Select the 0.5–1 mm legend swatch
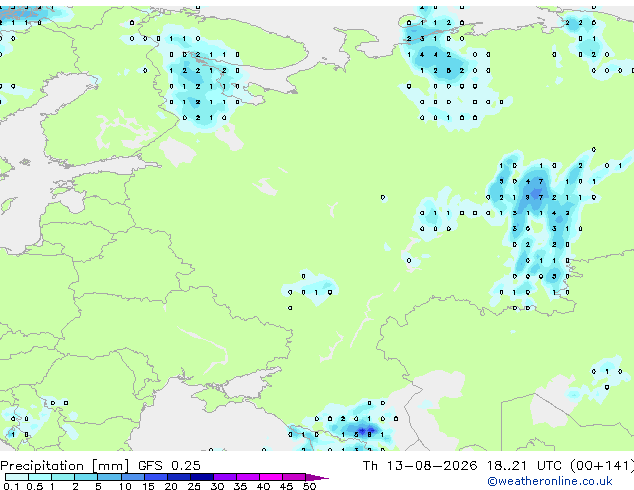The height and width of the screenshot is (490, 634). pyautogui.click(x=40, y=477)
